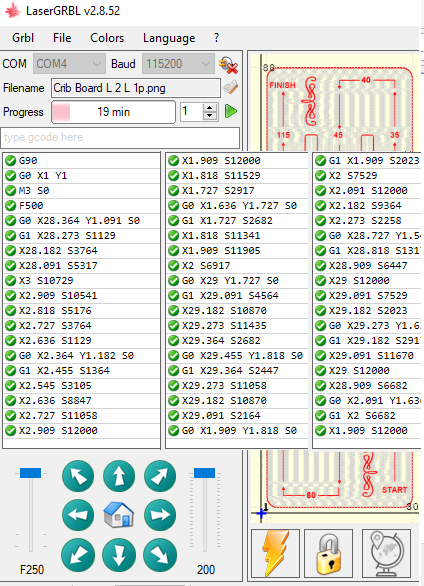The height and width of the screenshot is (586, 424).
Task: Select the 'X2.182 S9364' row
Action: tap(367, 206)
